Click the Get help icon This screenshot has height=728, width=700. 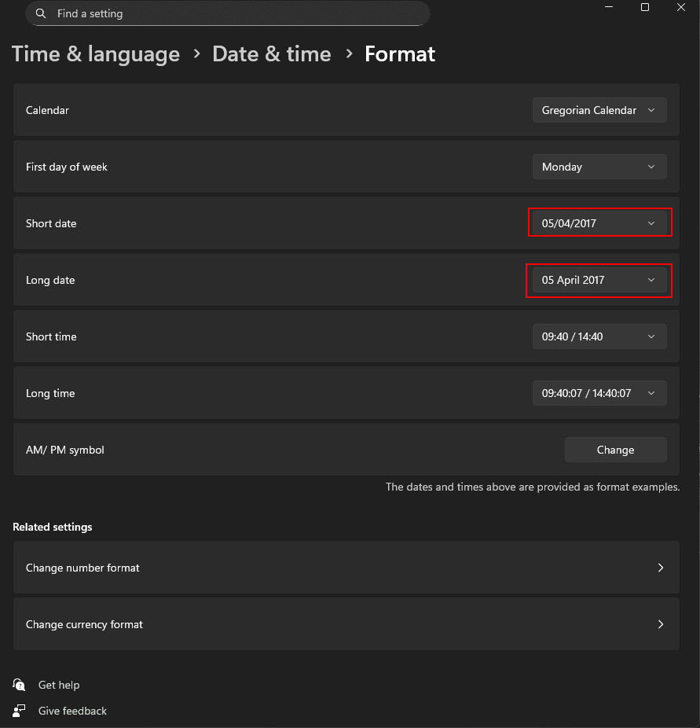point(20,685)
